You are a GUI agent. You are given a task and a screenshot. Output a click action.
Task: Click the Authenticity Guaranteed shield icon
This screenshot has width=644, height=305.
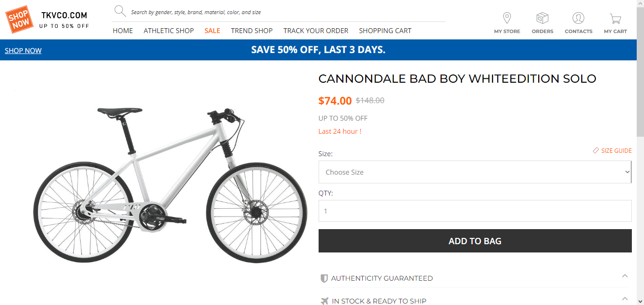click(x=324, y=279)
